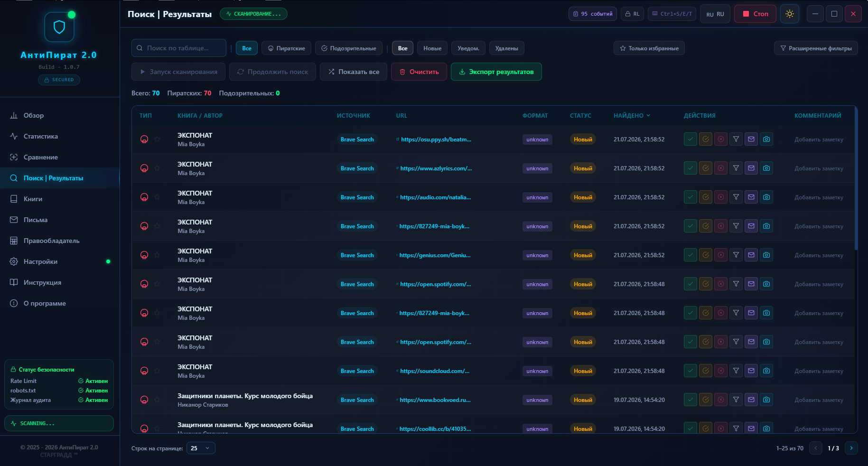Click the filter funnel icon in fifth row
Screen dimensions: 868x466
point(736,255)
